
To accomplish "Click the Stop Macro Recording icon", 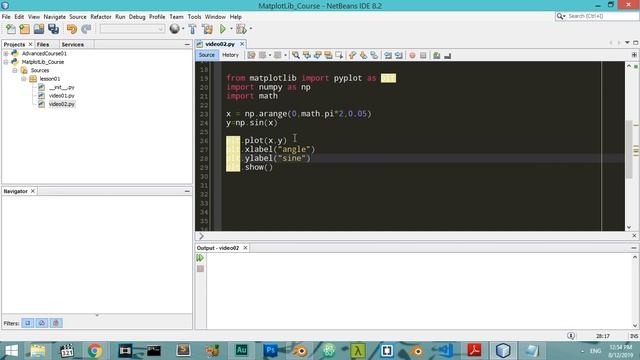I will pyautogui.click(x=423, y=55).
